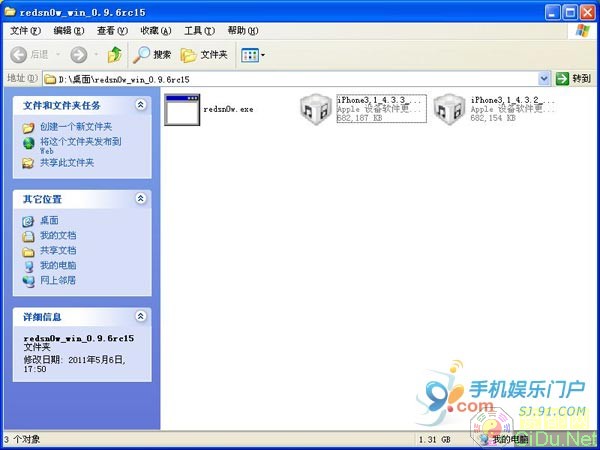Go up one folder level icon
600x450 pixels.
(115, 54)
